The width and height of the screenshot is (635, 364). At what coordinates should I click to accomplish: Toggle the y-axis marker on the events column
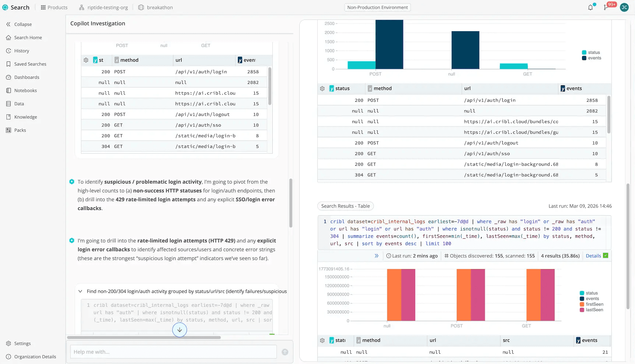[x=563, y=88]
